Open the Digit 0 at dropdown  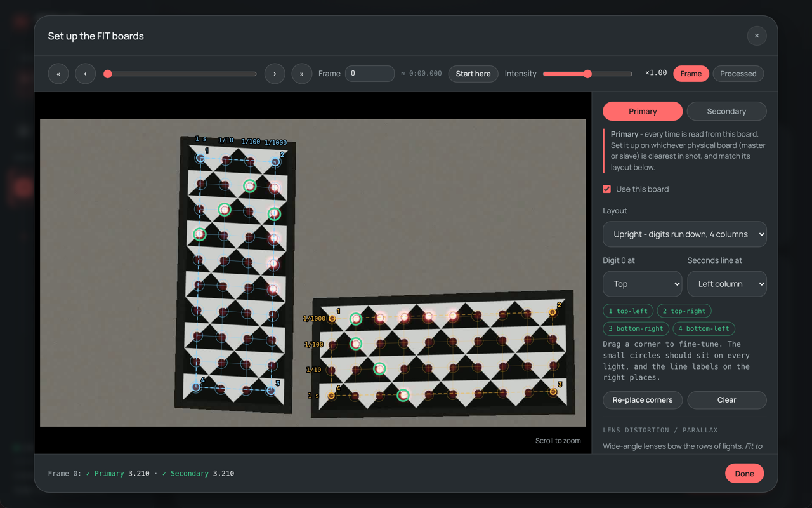[x=642, y=284]
